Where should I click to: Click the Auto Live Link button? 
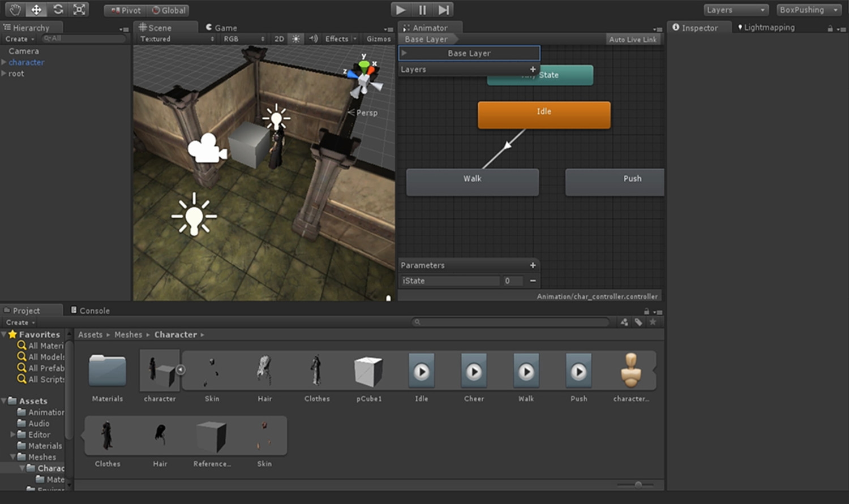(633, 38)
